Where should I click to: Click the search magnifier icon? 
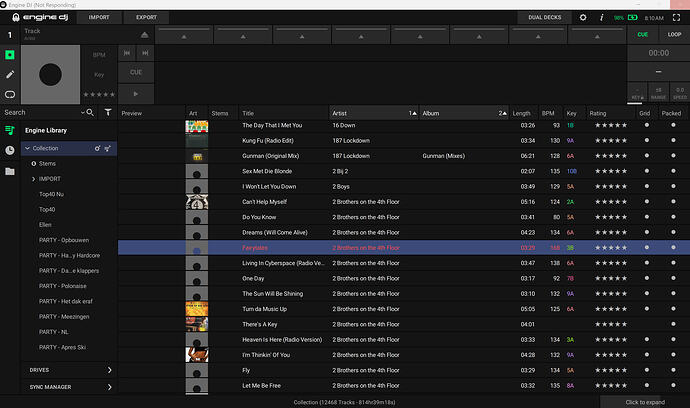click(x=90, y=113)
